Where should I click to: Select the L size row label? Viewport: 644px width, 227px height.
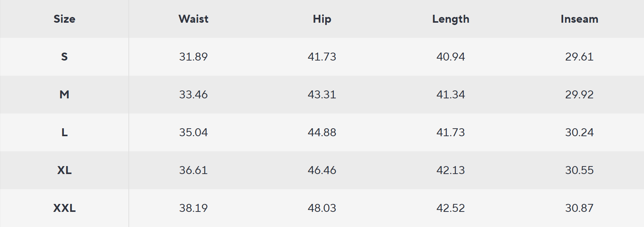coord(64,132)
